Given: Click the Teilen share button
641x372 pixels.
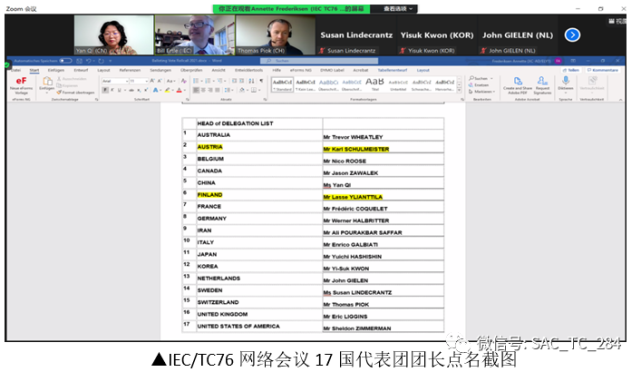Looking at the screenshot, I should tap(571, 70).
